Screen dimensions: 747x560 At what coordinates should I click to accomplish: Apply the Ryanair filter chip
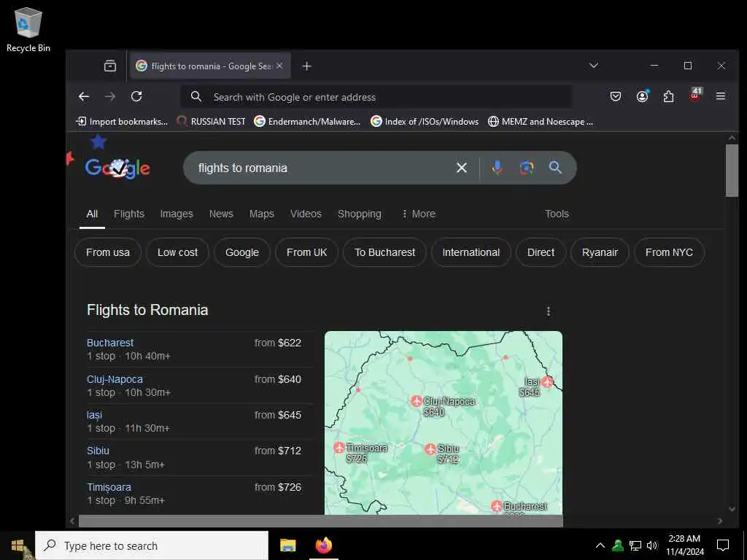600,252
